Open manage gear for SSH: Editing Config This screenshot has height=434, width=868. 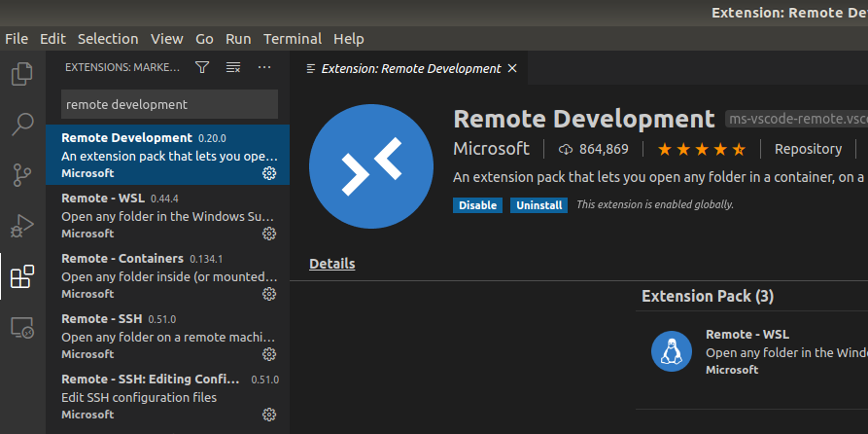pos(269,415)
